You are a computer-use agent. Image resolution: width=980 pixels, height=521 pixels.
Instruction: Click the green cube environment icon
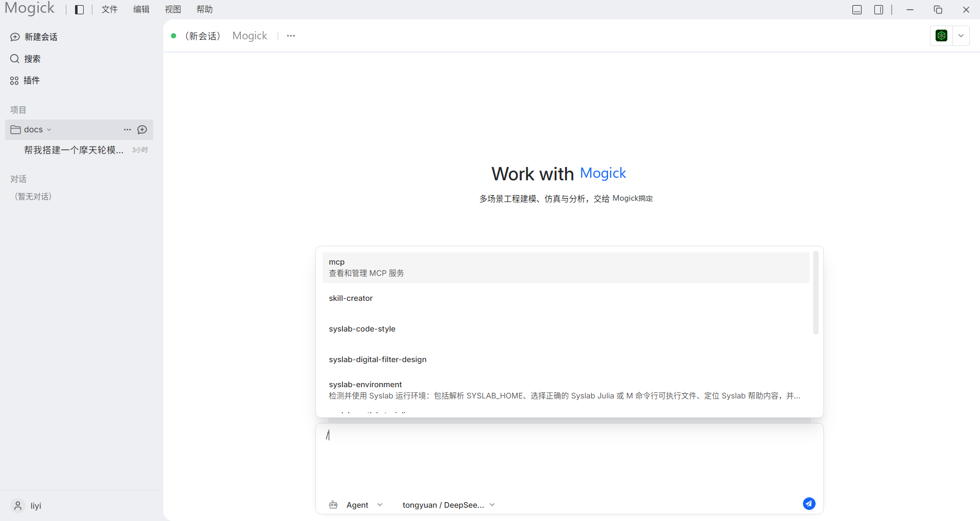coord(942,36)
